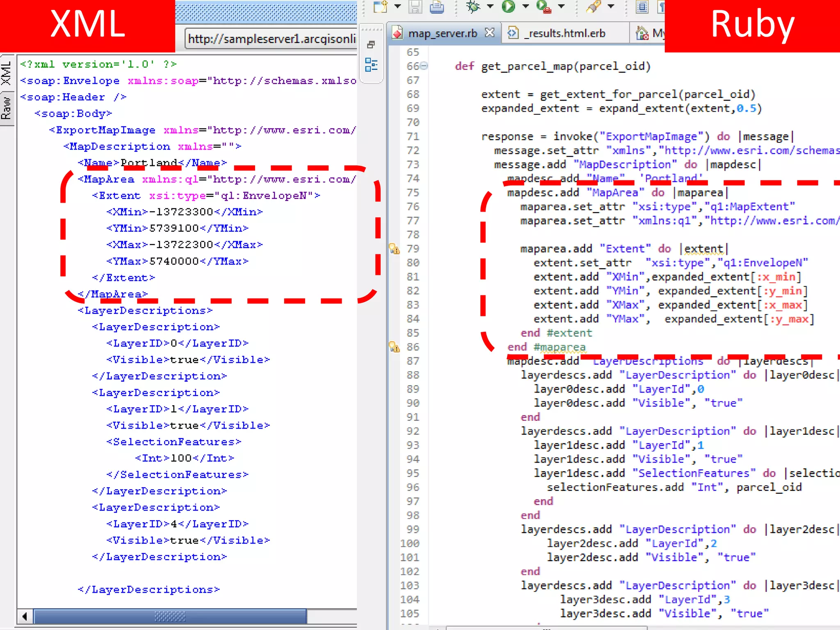Click the '<YMax>5740000</YMax>' line
Viewport: 840px width, 630px height.
point(178,261)
